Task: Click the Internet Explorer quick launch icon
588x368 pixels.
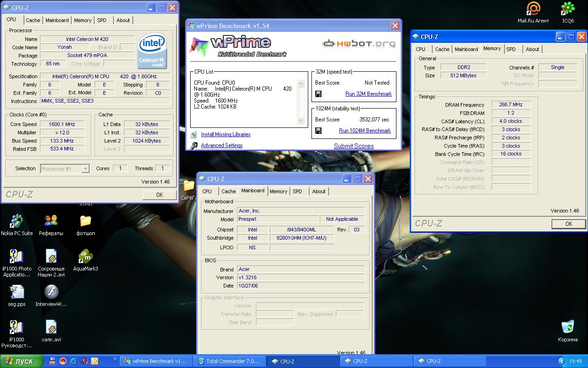Action: click(x=73, y=361)
